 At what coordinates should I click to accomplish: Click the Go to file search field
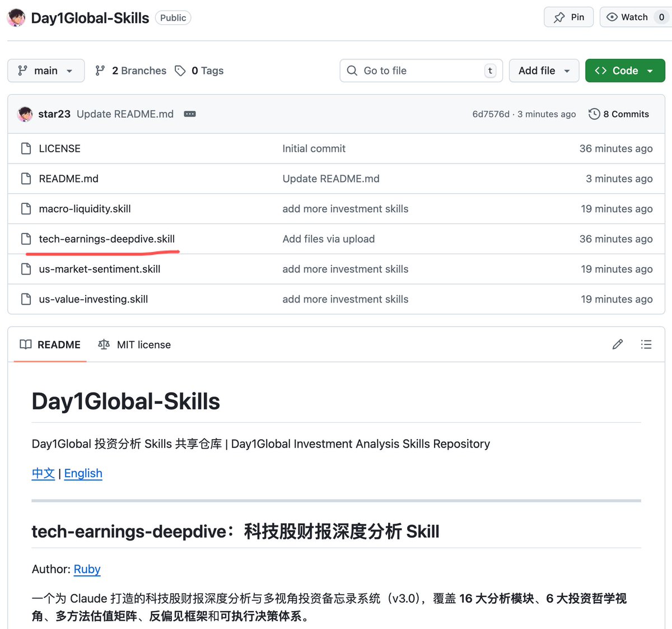coord(420,71)
